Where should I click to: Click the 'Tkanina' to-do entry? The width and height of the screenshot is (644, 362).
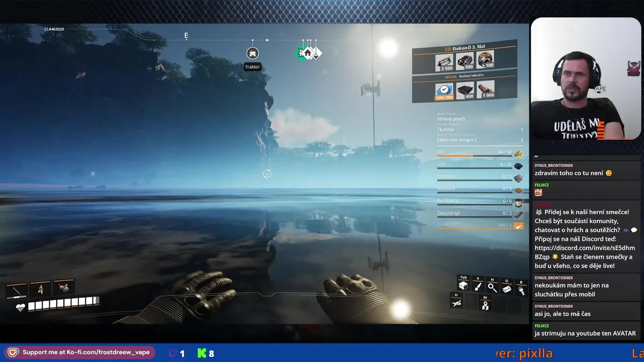445,130
